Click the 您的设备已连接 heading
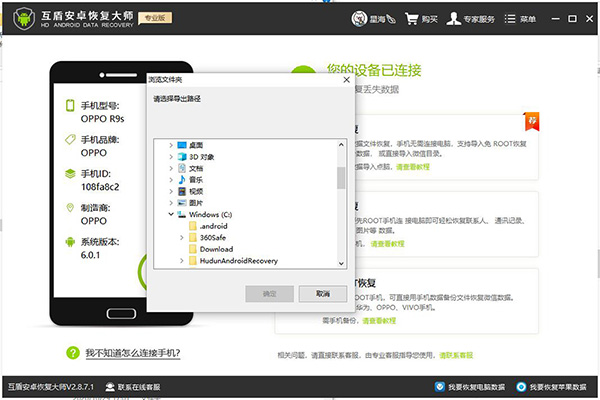 point(374,70)
